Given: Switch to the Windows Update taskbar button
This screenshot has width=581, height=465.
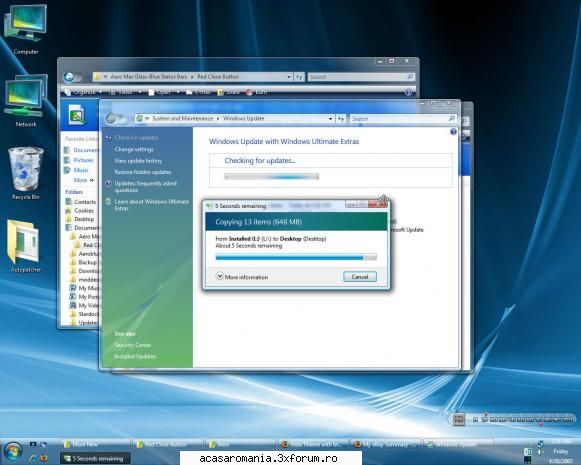Looking at the screenshot, I should tap(458, 444).
